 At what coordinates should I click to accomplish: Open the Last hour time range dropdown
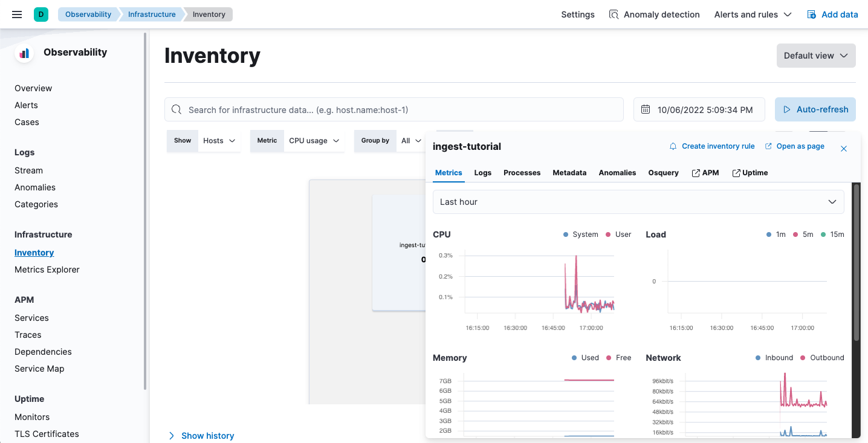tap(638, 201)
